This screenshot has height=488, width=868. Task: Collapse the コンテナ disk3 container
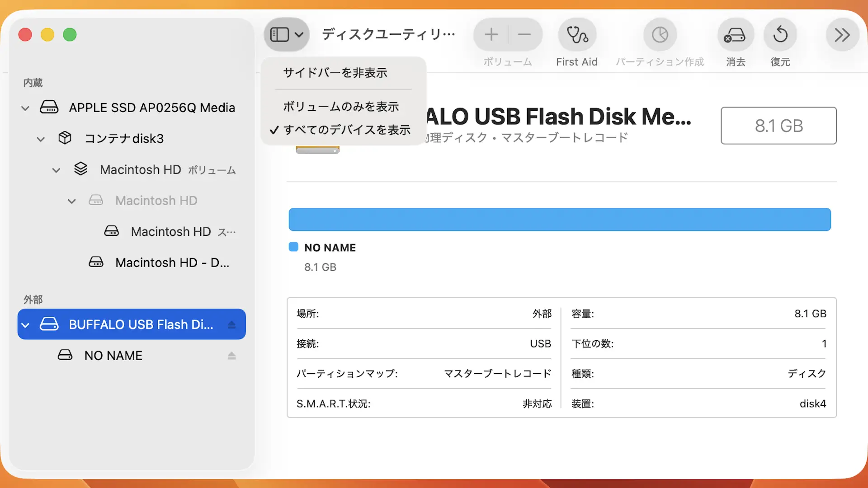click(41, 139)
